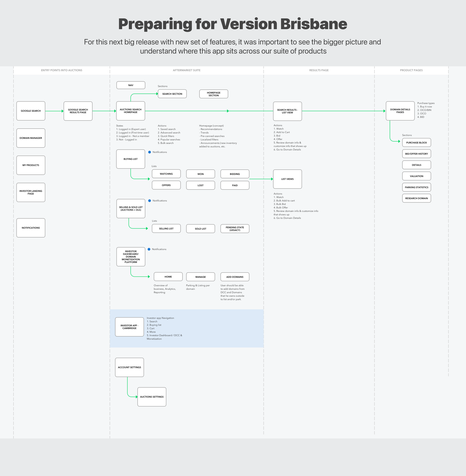The image size is (466, 476).
Task: Click the blue Notifications dot beside Buying List
Action: (x=149, y=152)
